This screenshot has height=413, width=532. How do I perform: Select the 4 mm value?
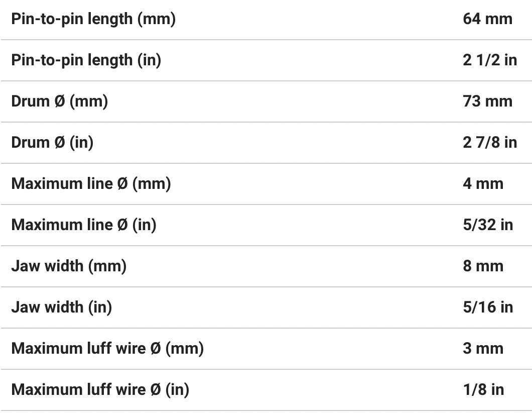(x=483, y=184)
